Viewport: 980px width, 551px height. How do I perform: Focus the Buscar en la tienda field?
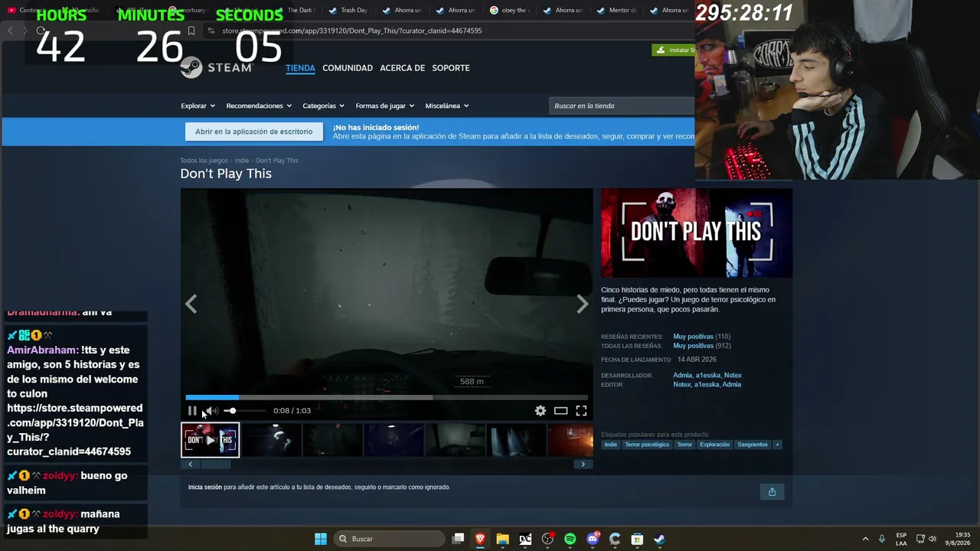[x=622, y=106]
